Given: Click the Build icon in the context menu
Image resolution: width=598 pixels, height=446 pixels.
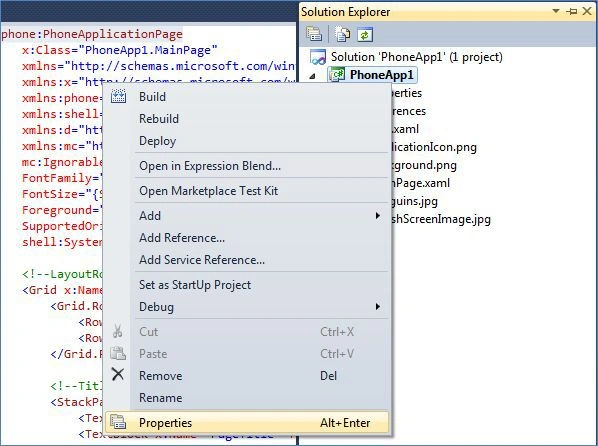Looking at the screenshot, I should [x=118, y=97].
